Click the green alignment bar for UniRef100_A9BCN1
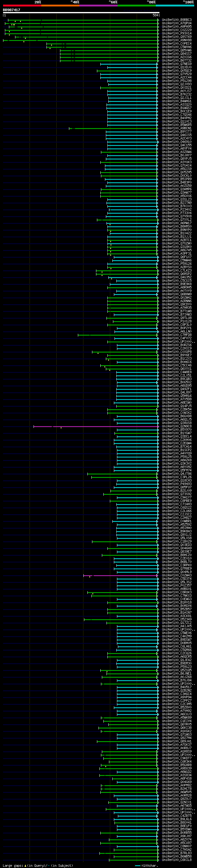 pos(114,128)
